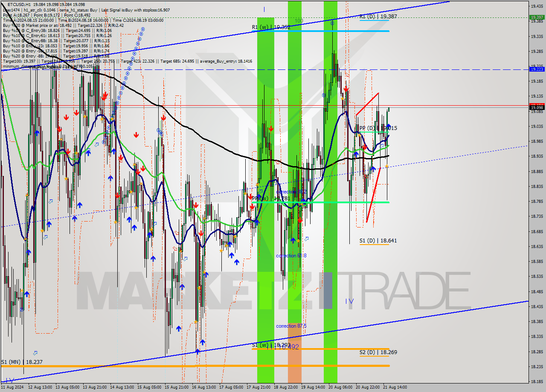546x392 pixels.
Task: Click the 18.985 price axis value
Action: point(537,141)
